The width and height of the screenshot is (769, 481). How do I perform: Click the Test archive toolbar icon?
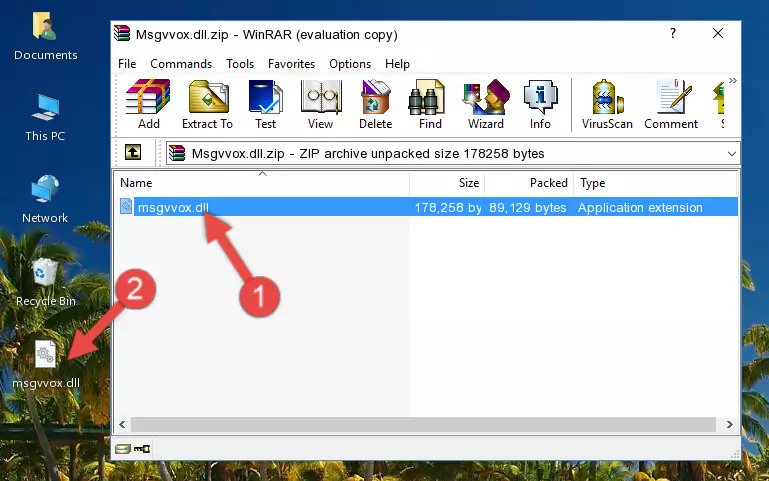click(265, 97)
